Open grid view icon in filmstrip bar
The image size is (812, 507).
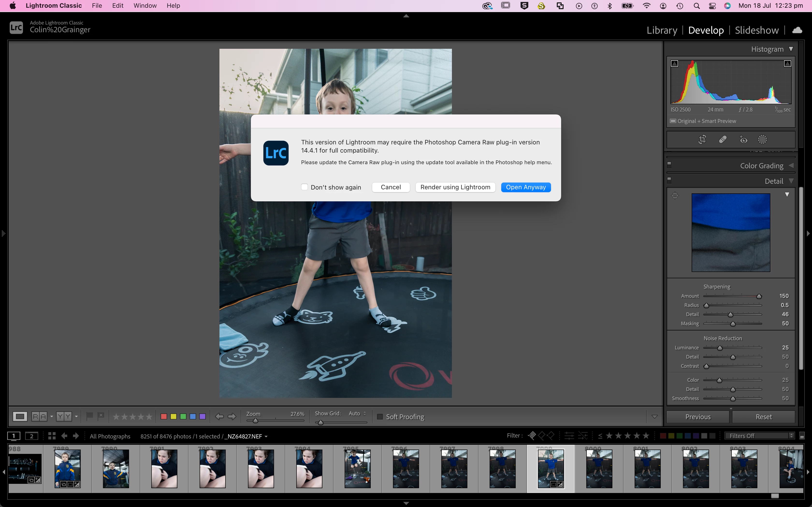click(x=52, y=436)
